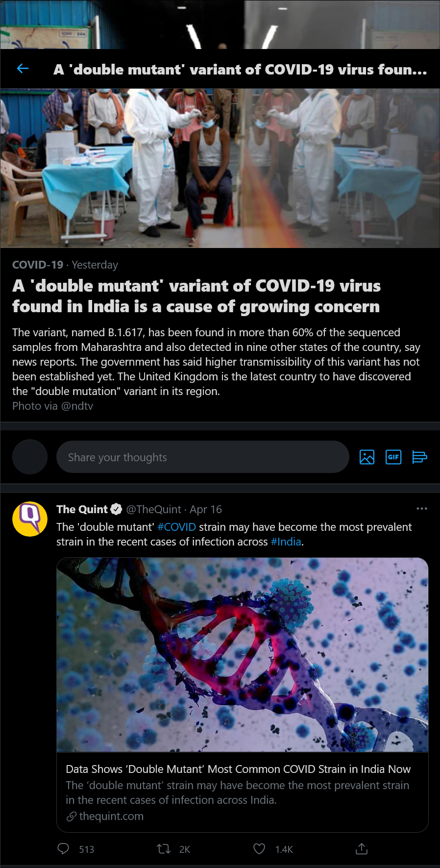Open the @TheQuint handle
Screen dimensions: 440x868
click(x=154, y=509)
